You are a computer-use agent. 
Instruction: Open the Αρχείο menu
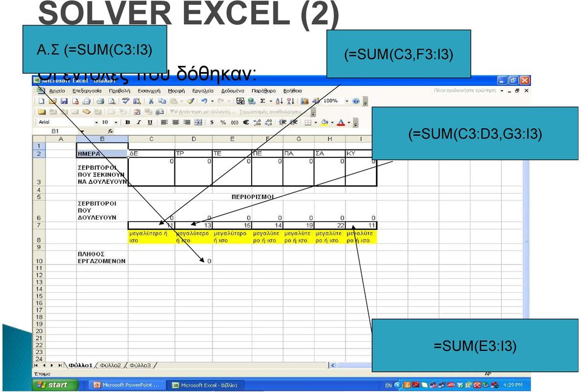[57, 91]
